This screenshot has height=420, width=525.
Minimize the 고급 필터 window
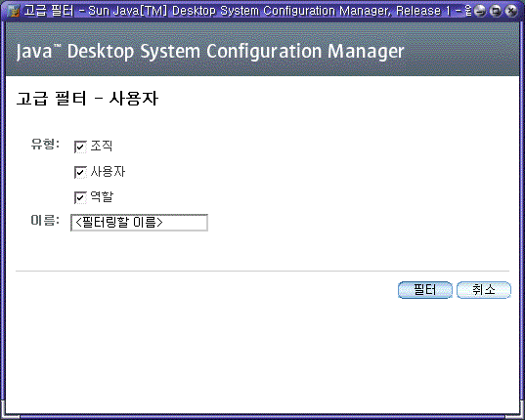click(x=480, y=11)
